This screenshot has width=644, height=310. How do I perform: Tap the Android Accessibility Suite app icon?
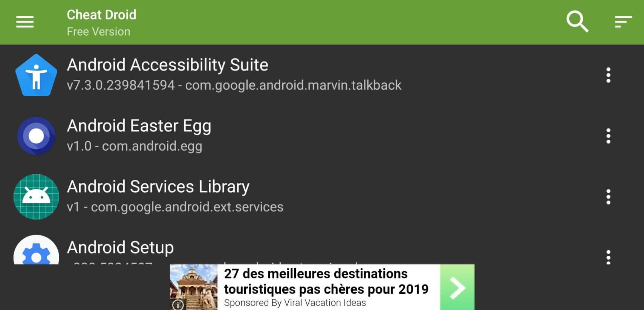36,75
